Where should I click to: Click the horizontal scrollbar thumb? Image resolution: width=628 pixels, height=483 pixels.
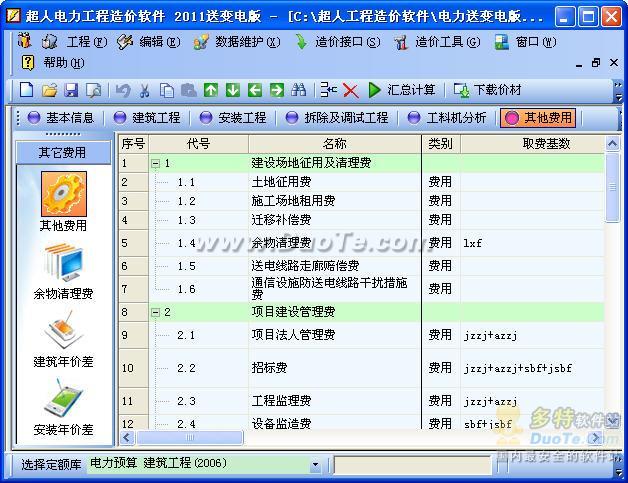(x=189, y=437)
